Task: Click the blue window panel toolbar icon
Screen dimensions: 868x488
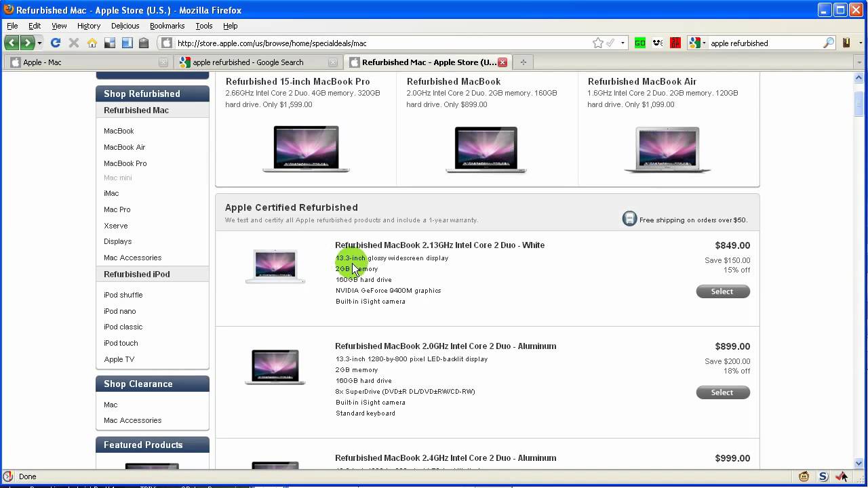Action: (127, 43)
